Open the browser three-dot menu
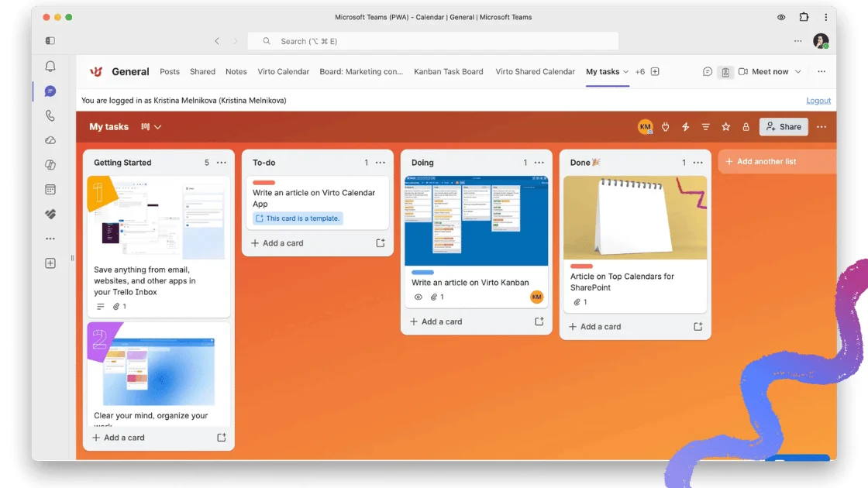 point(826,17)
